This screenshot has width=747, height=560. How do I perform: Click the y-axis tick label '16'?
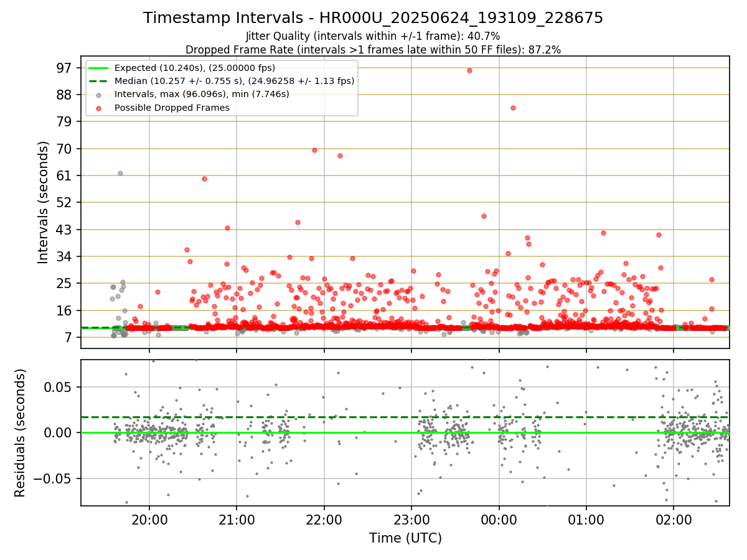click(65, 310)
